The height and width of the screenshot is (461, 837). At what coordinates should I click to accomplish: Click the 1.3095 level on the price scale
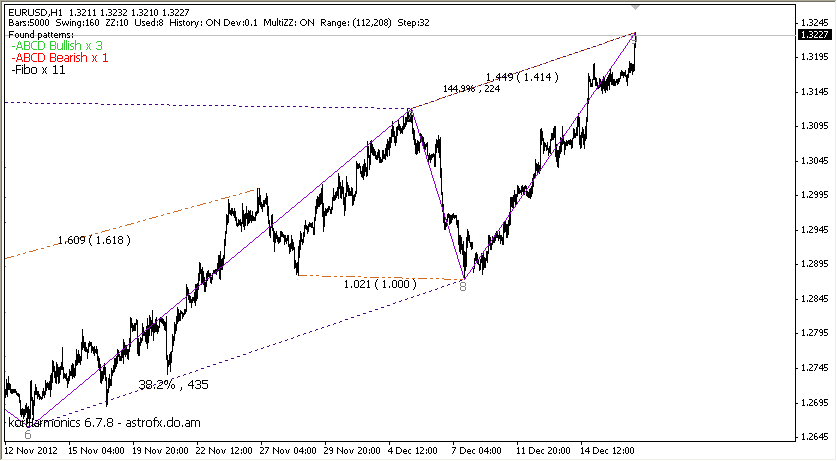[812, 126]
